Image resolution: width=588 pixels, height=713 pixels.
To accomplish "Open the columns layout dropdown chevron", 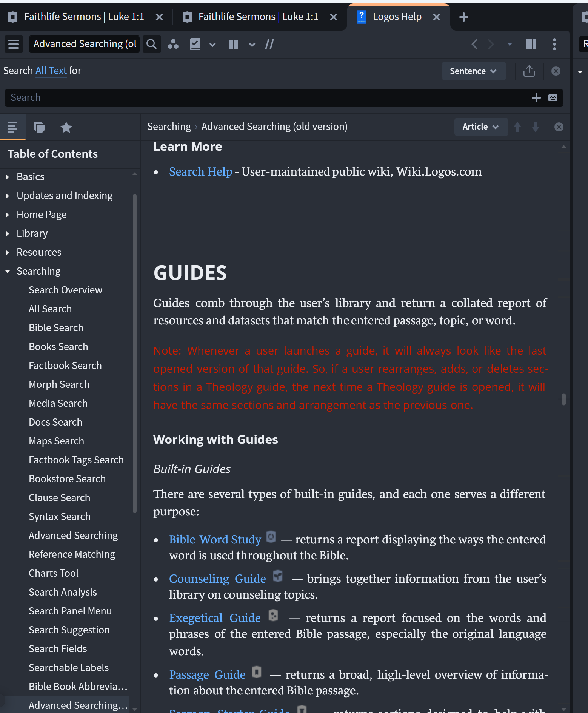I will coord(252,45).
